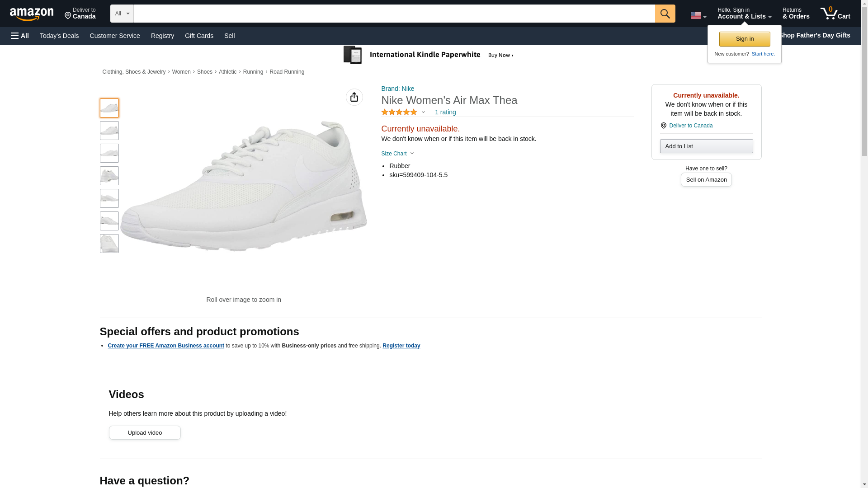Viewport: 868px width, 488px height.
Task: Click the Add to List button
Action: point(706,146)
